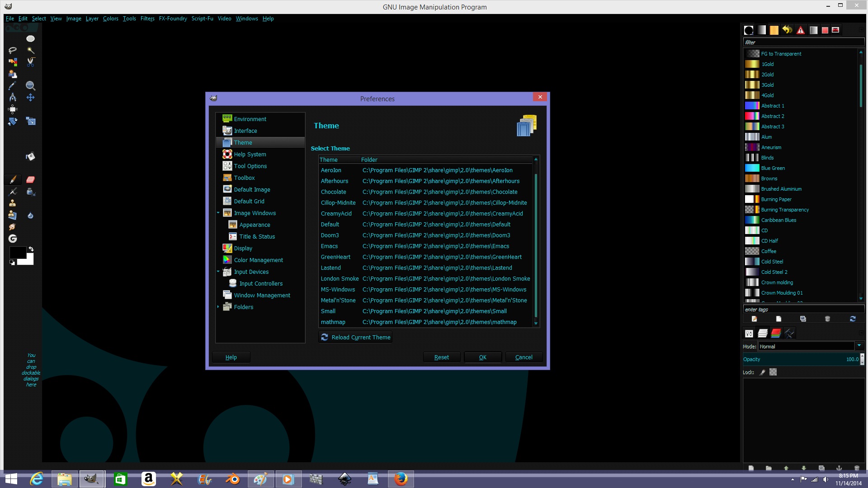
Task: Collapse the Image Windows tree node
Action: coord(218,213)
